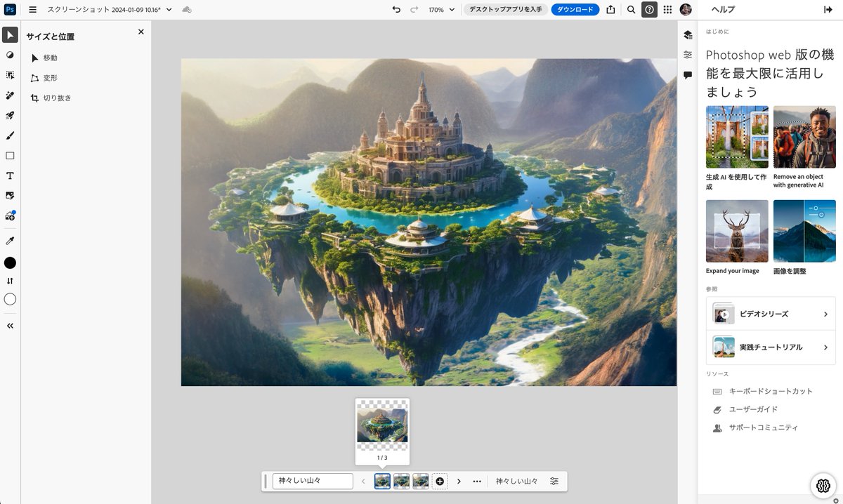Viewport: 843px width, 504px height.
Task: Grab the contextual taskbar drag handle
Action: 266,481
